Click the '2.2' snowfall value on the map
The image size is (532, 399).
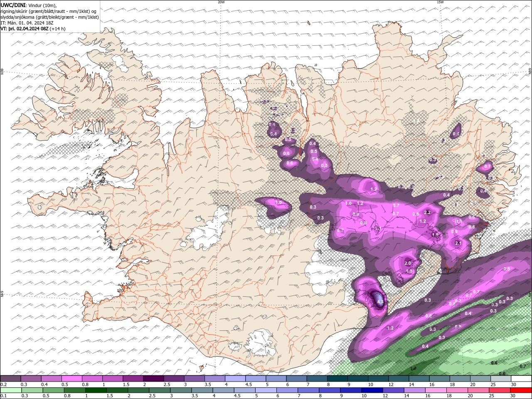click(x=427, y=212)
